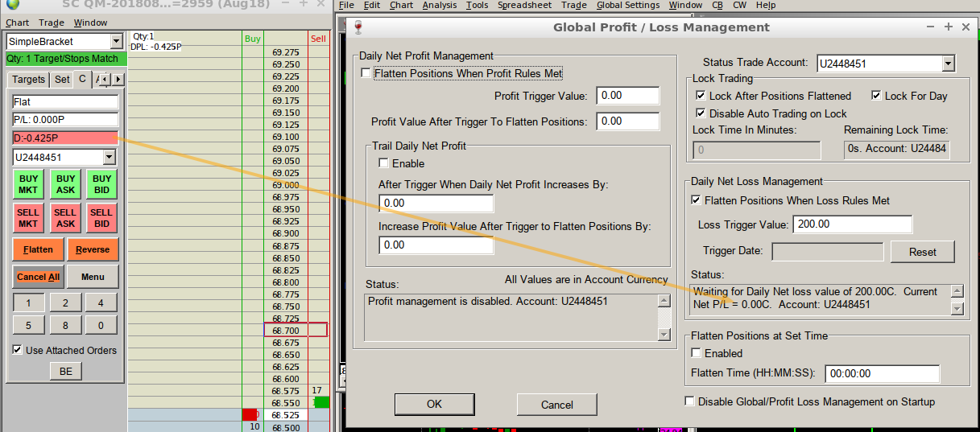980x432 pixels.
Task: Check Enabled under Flatten Positions at Set Time
Action: 697,353
